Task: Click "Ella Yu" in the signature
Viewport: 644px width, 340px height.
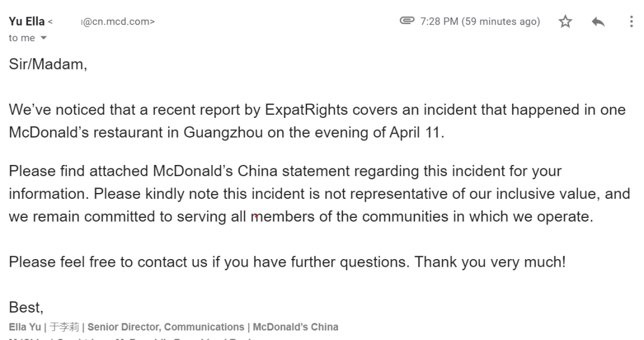Action: [24, 327]
